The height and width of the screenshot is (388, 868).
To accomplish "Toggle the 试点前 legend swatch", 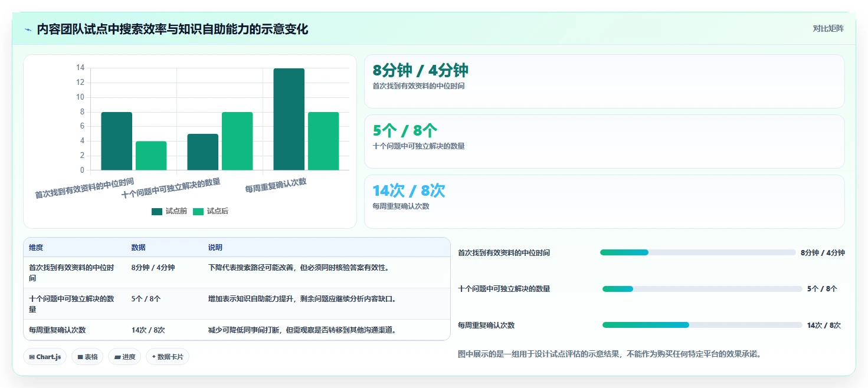I will pos(157,211).
